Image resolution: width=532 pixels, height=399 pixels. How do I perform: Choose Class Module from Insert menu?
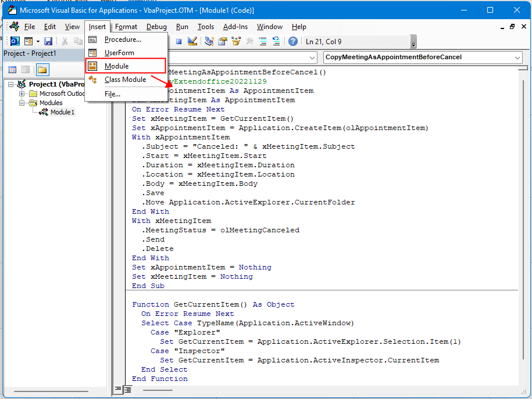(x=126, y=80)
